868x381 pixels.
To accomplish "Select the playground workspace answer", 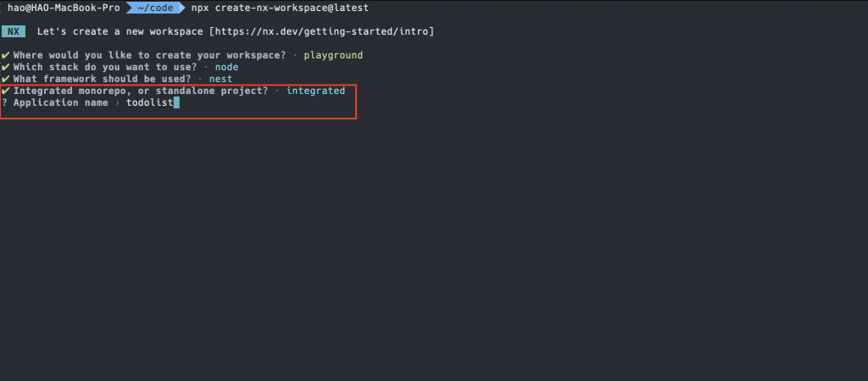I will point(333,55).
